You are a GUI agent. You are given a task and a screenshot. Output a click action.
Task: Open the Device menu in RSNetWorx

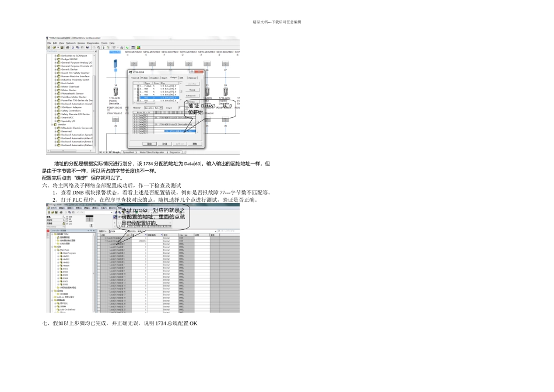click(x=81, y=43)
